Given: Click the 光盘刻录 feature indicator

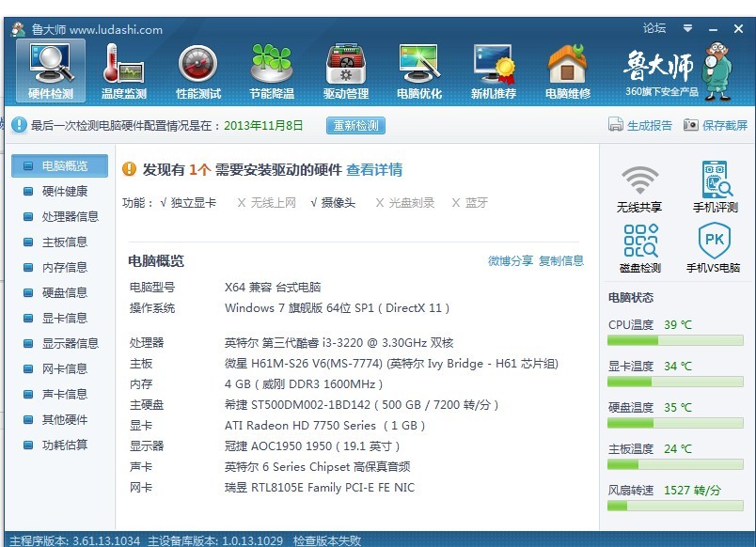Looking at the screenshot, I should tap(405, 203).
